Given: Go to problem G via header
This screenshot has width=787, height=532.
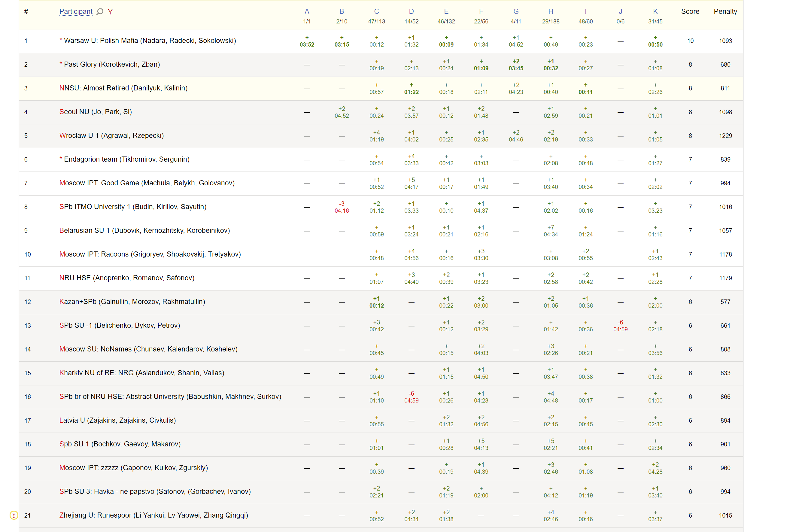Looking at the screenshot, I should pyautogui.click(x=516, y=11).
